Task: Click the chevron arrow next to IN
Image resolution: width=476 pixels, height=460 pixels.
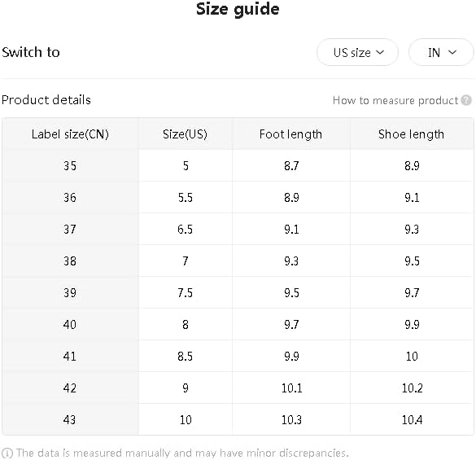Action: (452, 52)
